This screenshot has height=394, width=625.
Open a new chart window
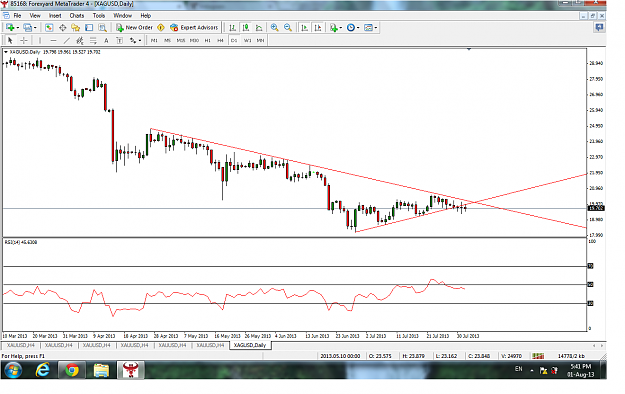(10, 28)
